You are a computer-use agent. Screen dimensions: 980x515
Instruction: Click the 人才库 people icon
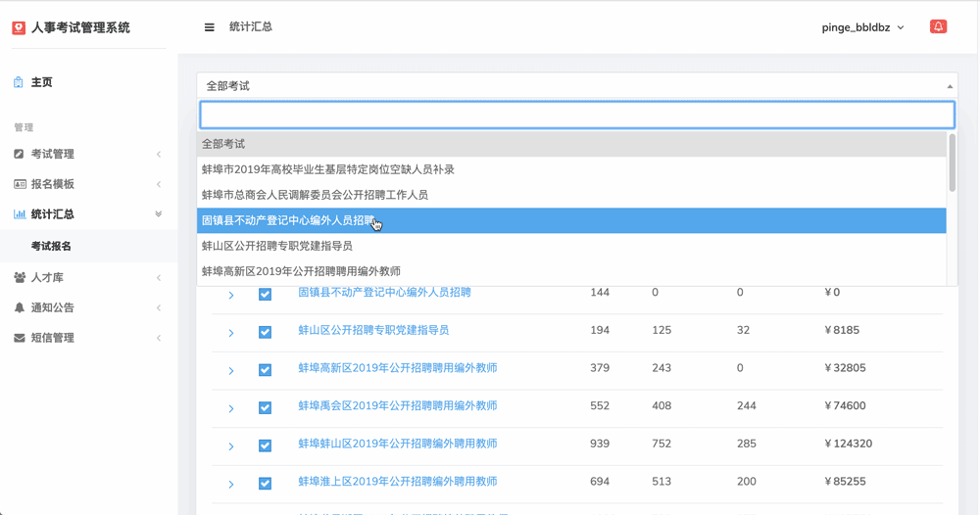point(20,277)
